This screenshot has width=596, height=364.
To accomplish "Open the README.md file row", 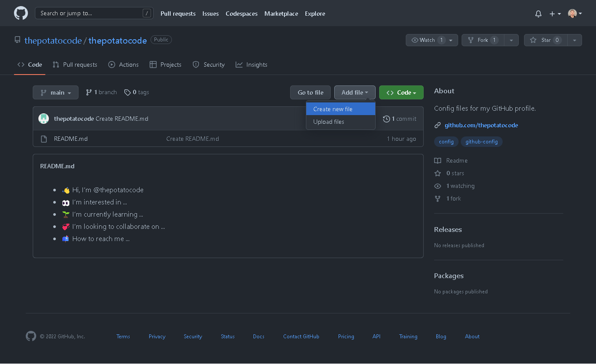I will pyautogui.click(x=228, y=139).
